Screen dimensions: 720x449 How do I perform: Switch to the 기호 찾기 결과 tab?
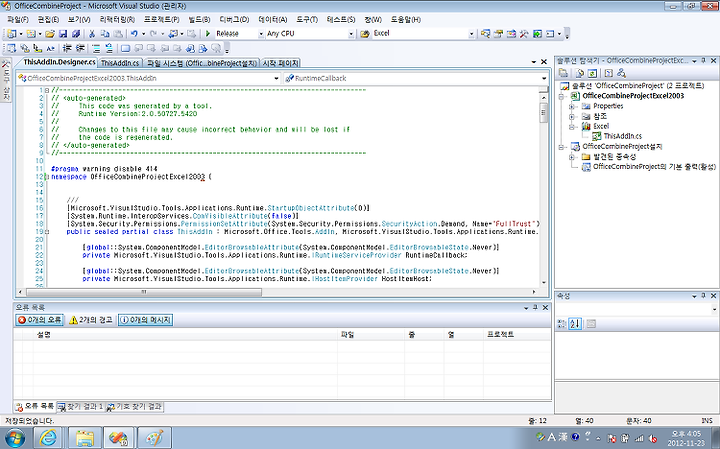pos(135,407)
